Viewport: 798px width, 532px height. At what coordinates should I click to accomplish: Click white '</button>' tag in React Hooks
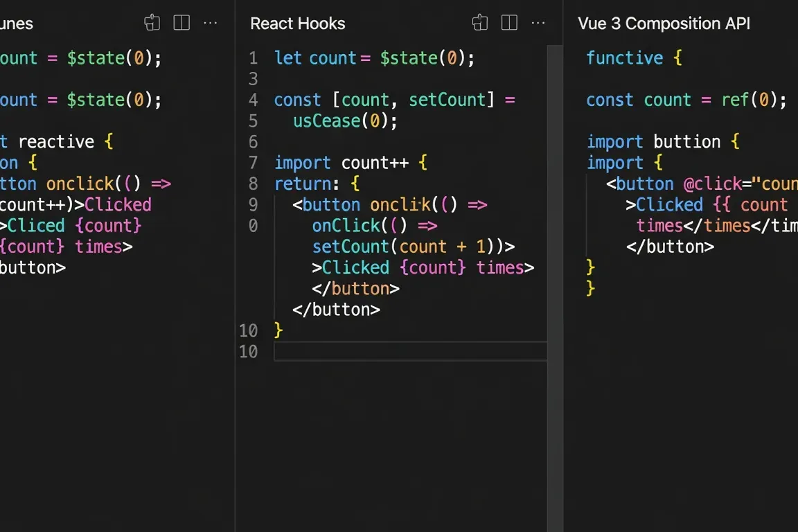tap(337, 310)
